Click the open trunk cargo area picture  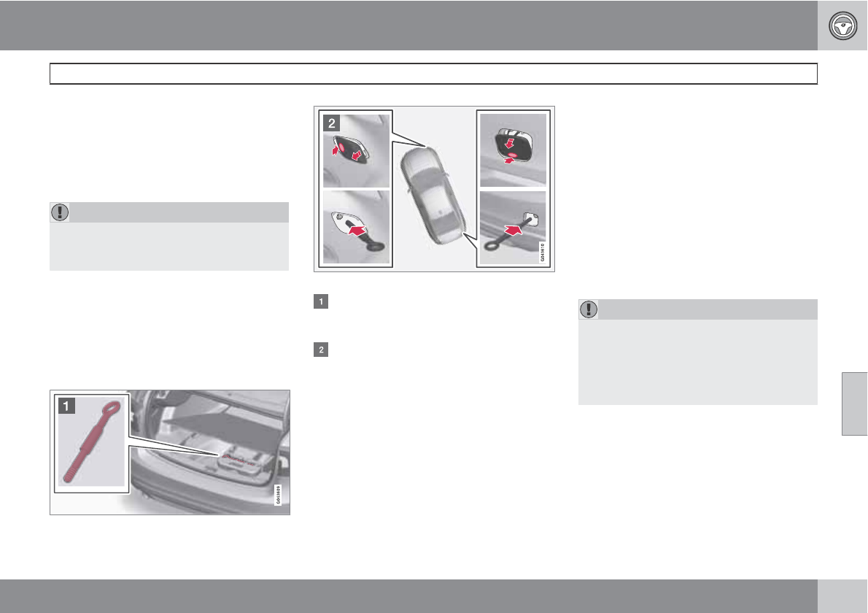(x=210, y=451)
